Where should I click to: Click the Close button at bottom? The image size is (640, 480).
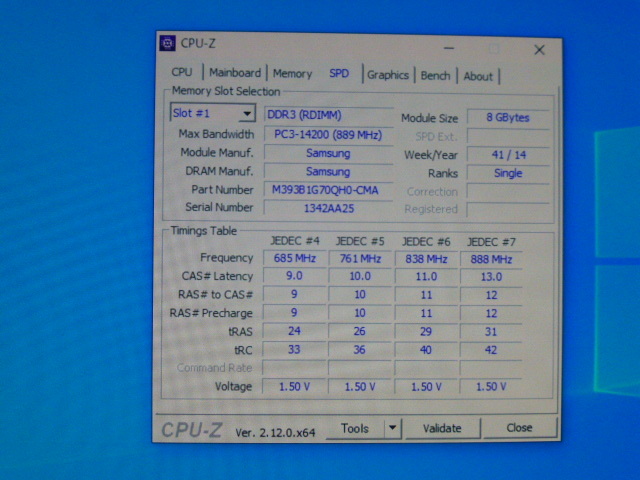519,427
